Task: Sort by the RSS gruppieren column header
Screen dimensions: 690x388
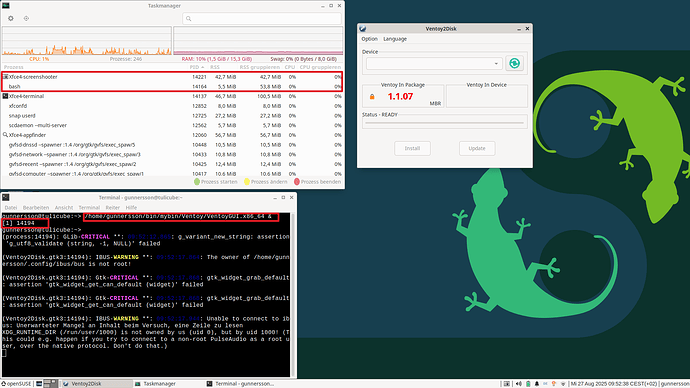Action: 260,67
